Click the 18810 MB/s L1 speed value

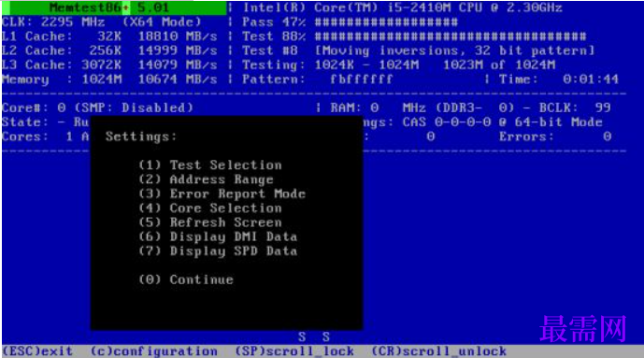178,36
